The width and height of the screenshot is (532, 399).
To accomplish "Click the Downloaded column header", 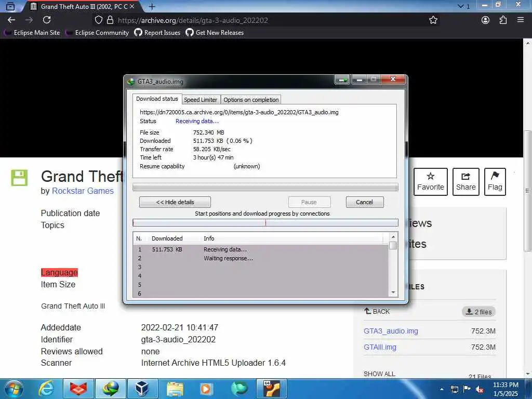I will (x=167, y=238).
